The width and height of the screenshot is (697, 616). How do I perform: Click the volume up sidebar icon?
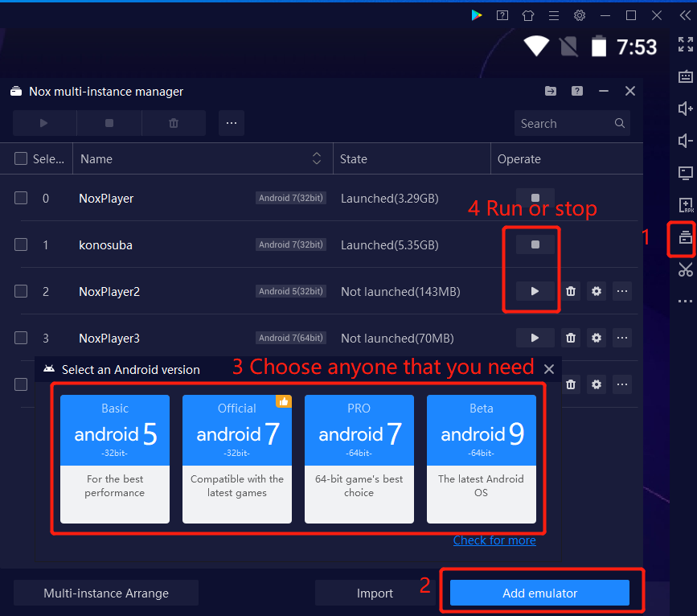[685, 109]
